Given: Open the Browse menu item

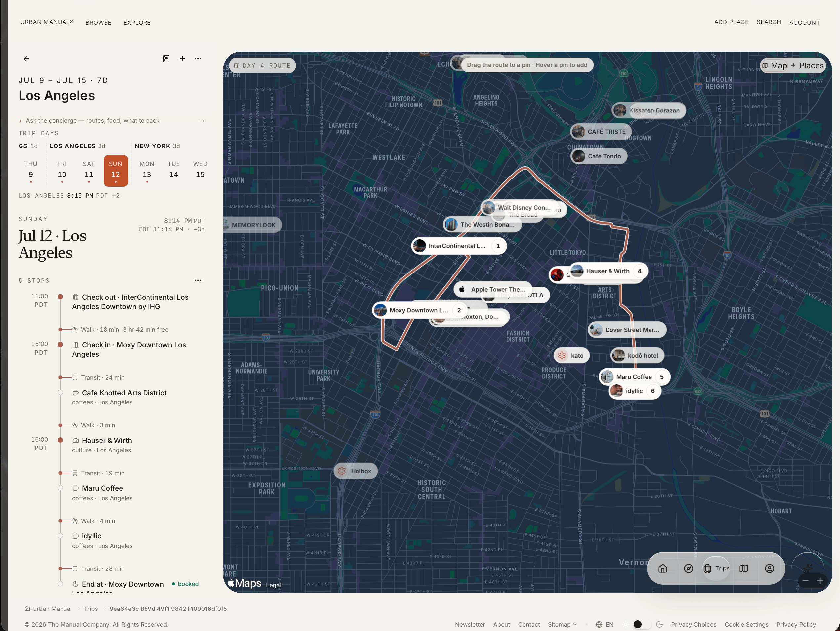Looking at the screenshot, I should [98, 23].
